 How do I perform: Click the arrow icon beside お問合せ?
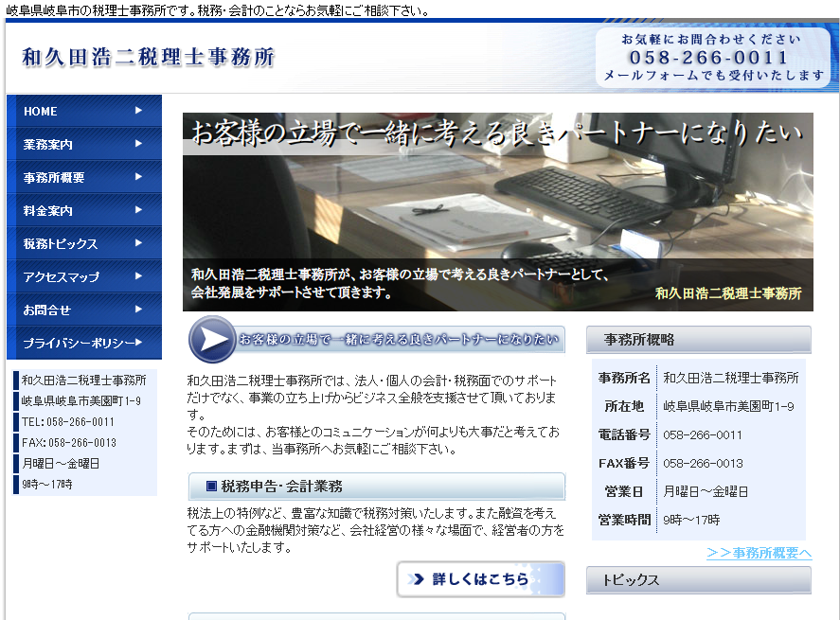click(138, 310)
